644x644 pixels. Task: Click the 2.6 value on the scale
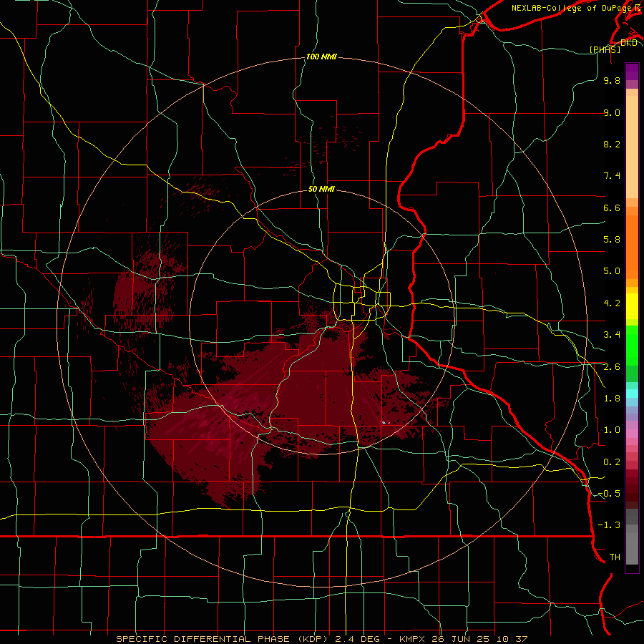[612, 367]
